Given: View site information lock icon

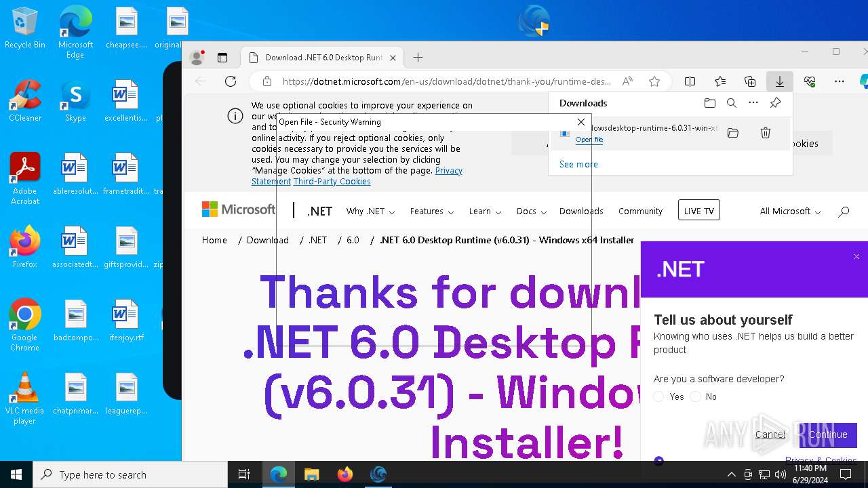Looking at the screenshot, I should coord(267,81).
